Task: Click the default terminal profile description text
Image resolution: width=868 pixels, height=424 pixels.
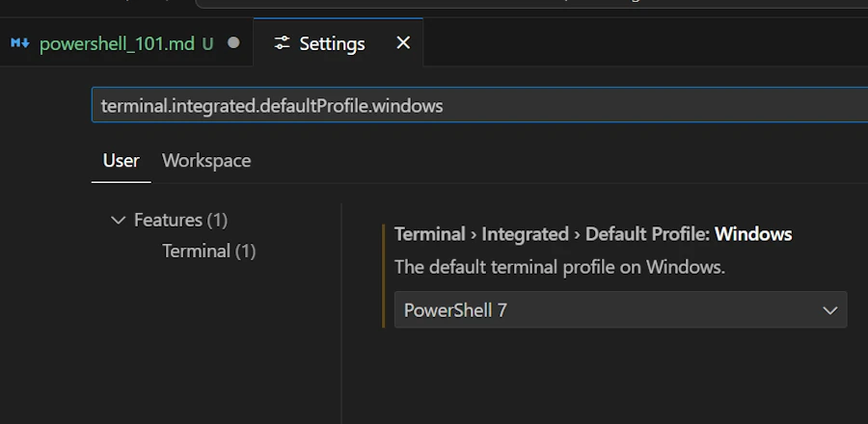Action: pos(559,267)
